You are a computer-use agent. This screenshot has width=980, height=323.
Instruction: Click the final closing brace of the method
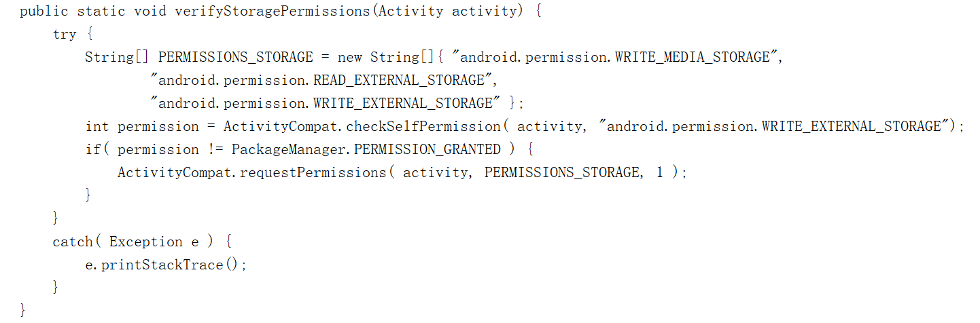point(23,310)
